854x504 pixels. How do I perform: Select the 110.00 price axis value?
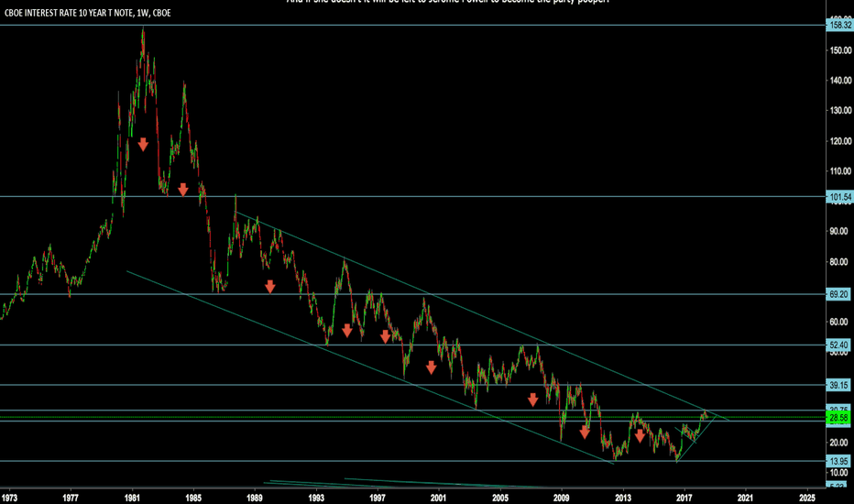(x=840, y=170)
